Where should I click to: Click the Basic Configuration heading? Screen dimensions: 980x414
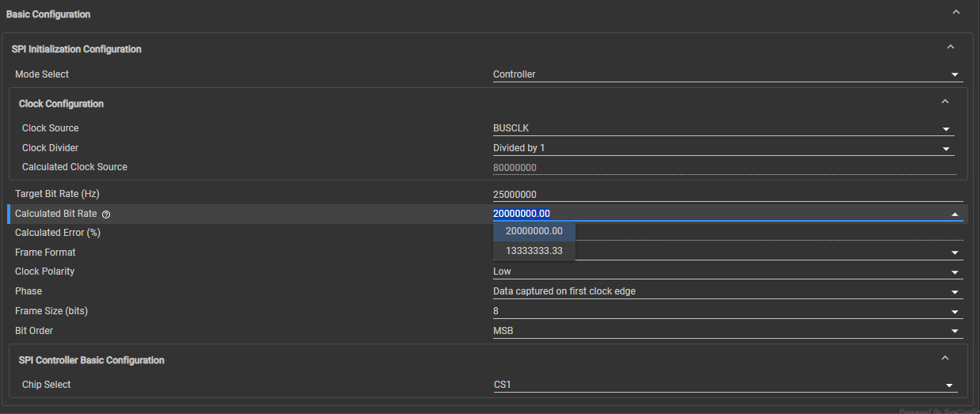(48, 14)
